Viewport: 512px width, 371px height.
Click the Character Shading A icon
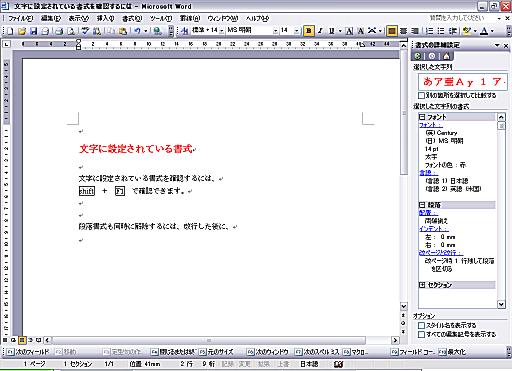pyautogui.click(x=360, y=31)
